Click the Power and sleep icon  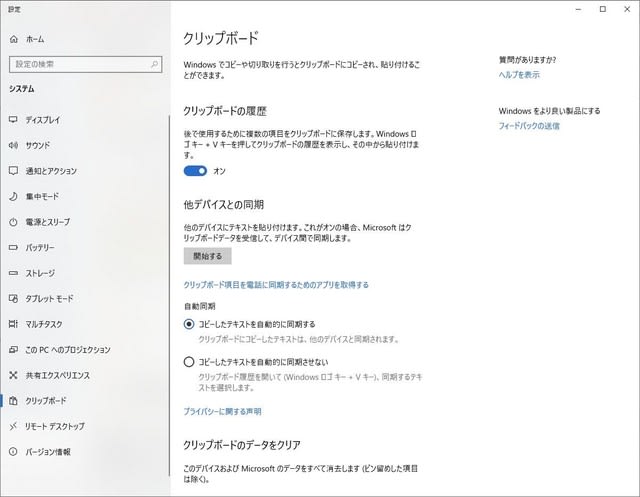pos(14,222)
